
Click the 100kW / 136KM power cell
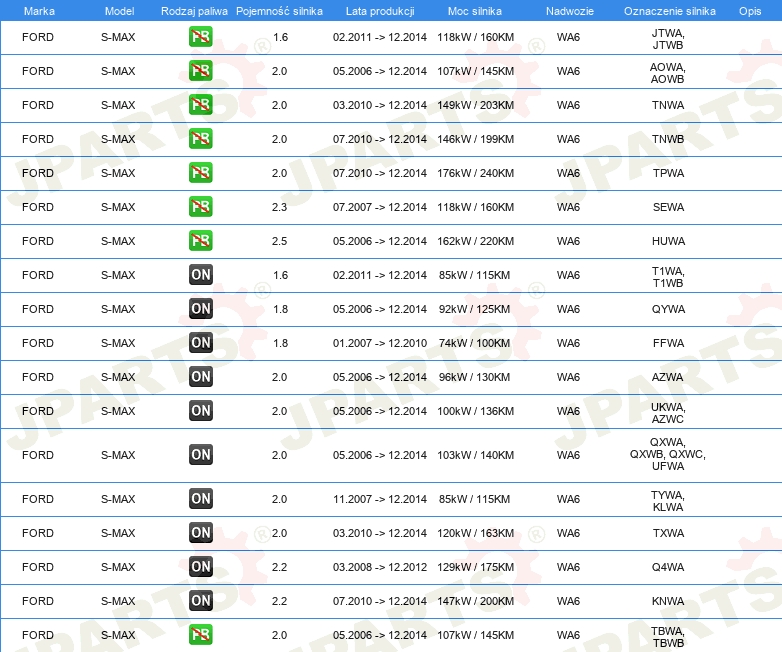[475, 411]
